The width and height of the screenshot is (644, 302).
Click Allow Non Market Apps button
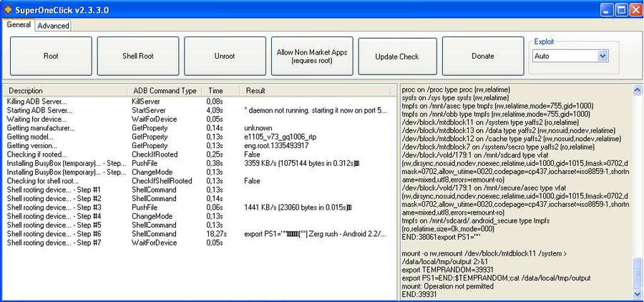[312, 57]
